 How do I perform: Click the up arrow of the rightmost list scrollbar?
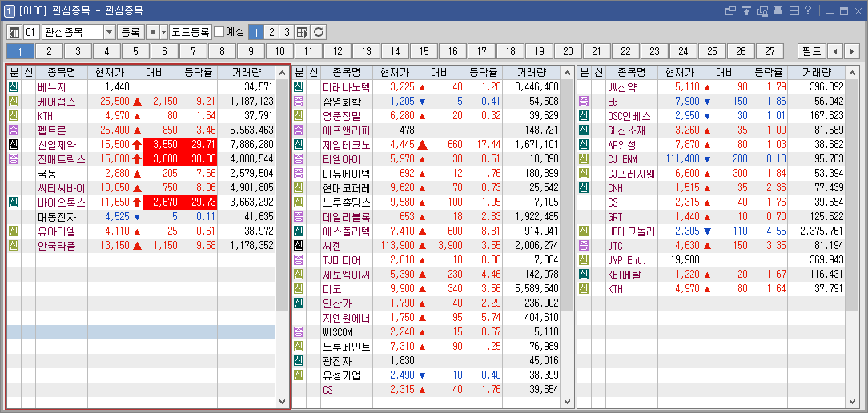tap(852, 73)
